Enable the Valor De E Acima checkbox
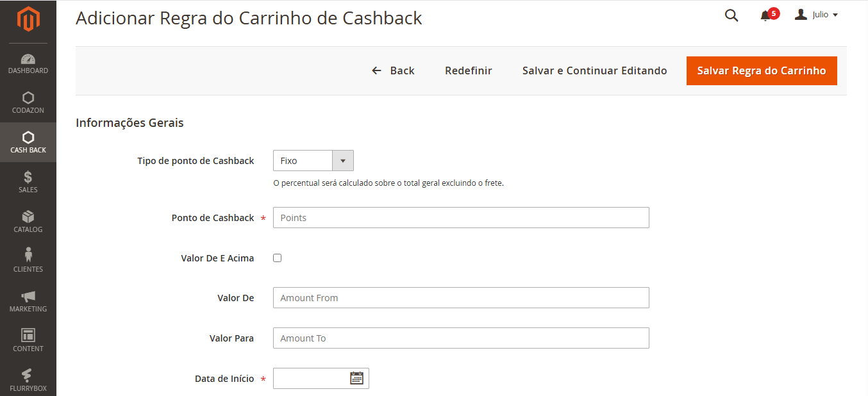The height and width of the screenshot is (396, 868). (x=277, y=258)
